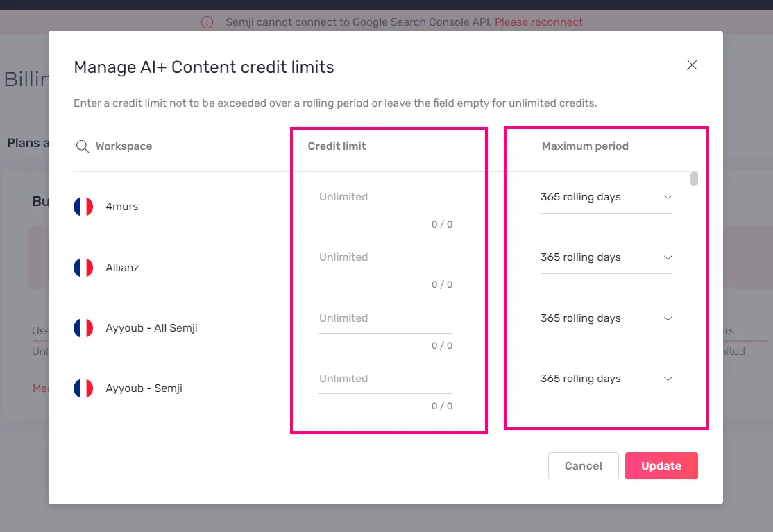
Task: Click the Allianz French flag icon
Action: 83,268
